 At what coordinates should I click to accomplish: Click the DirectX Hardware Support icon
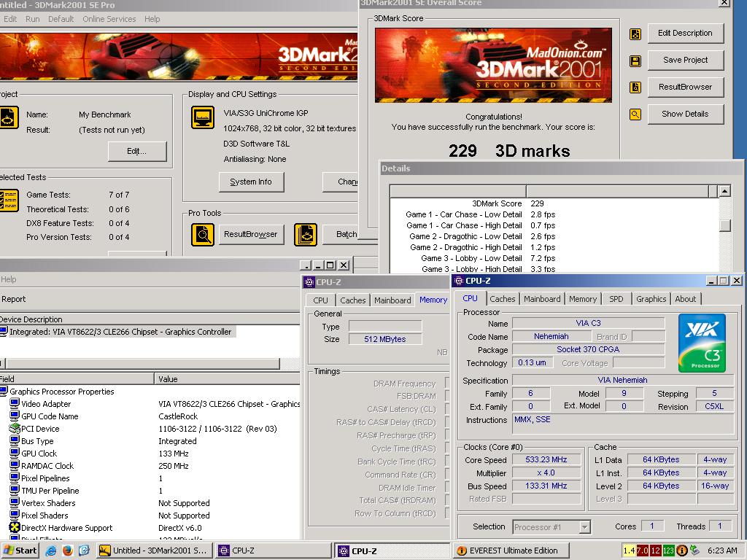(15, 528)
